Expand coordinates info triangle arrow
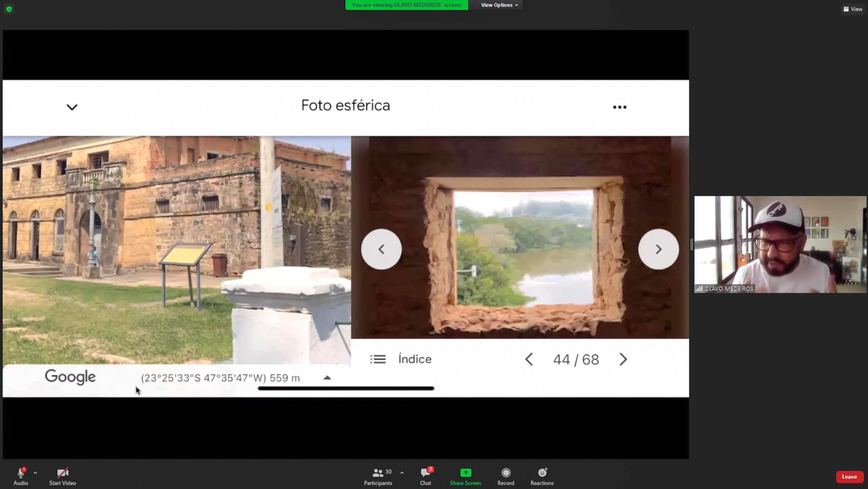 (x=327, y=377)
